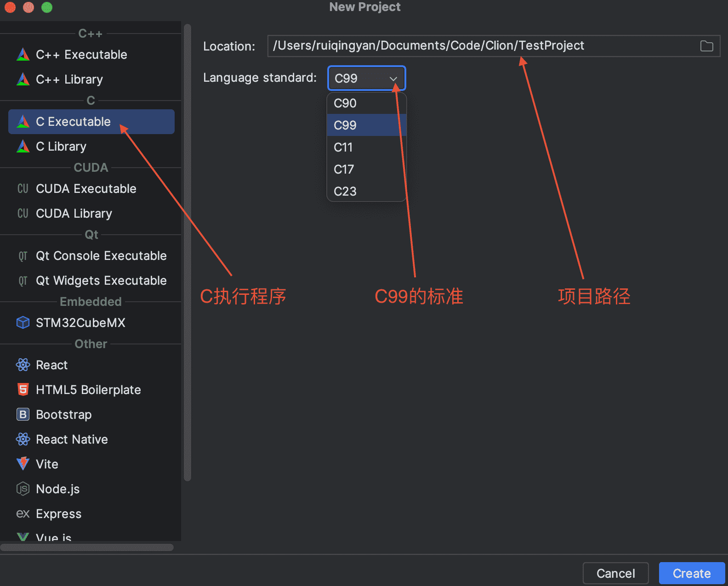
Task: Choose C99 from the standard list
Action: pyautogui.click(x=366, y=125)
